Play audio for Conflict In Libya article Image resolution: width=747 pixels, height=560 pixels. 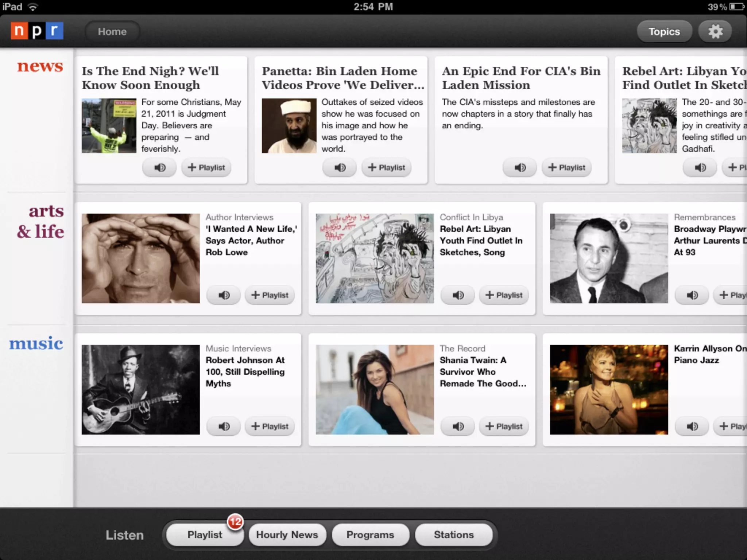pos(458,295)
